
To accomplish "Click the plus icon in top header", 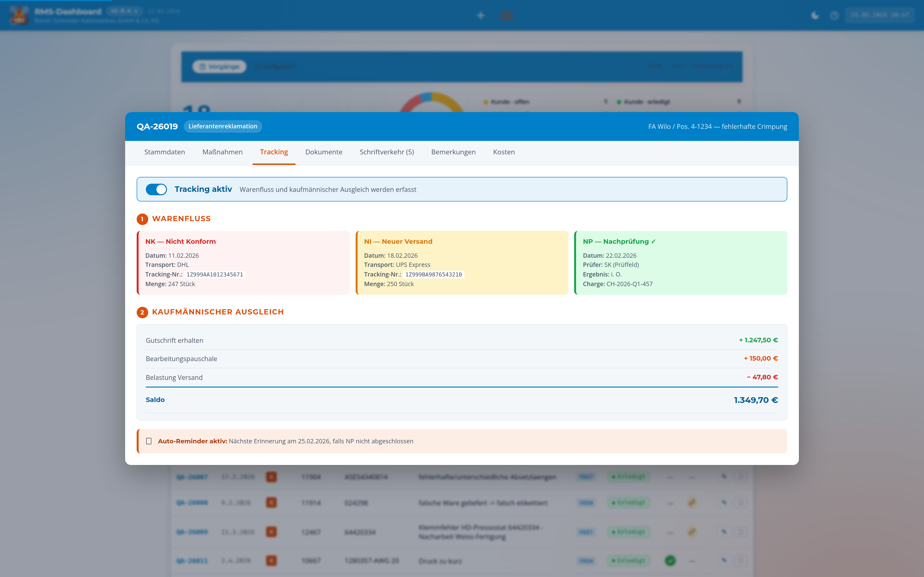I will [x=481, y=15].
